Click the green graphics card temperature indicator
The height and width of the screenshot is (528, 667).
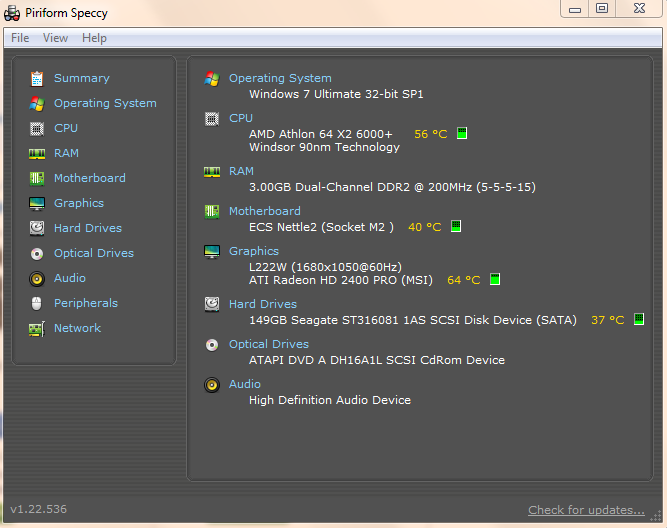pos(495,279)
